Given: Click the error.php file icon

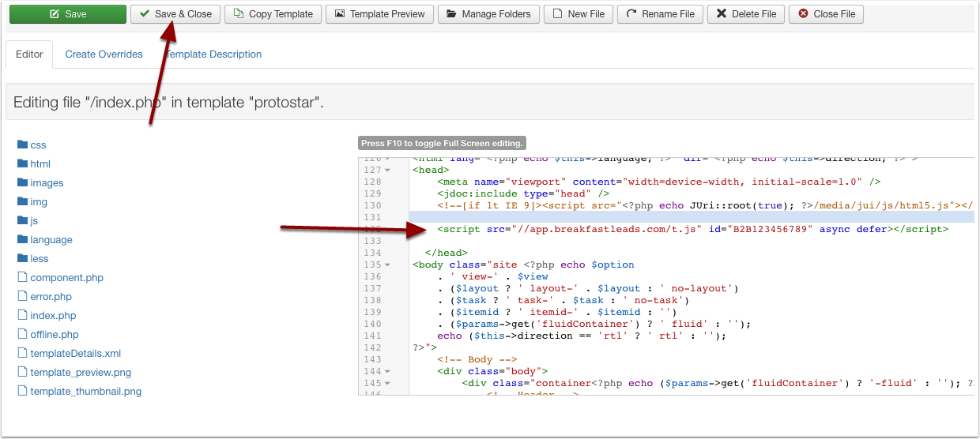Looking at the screenshot, I should click(x=22, y=296).
